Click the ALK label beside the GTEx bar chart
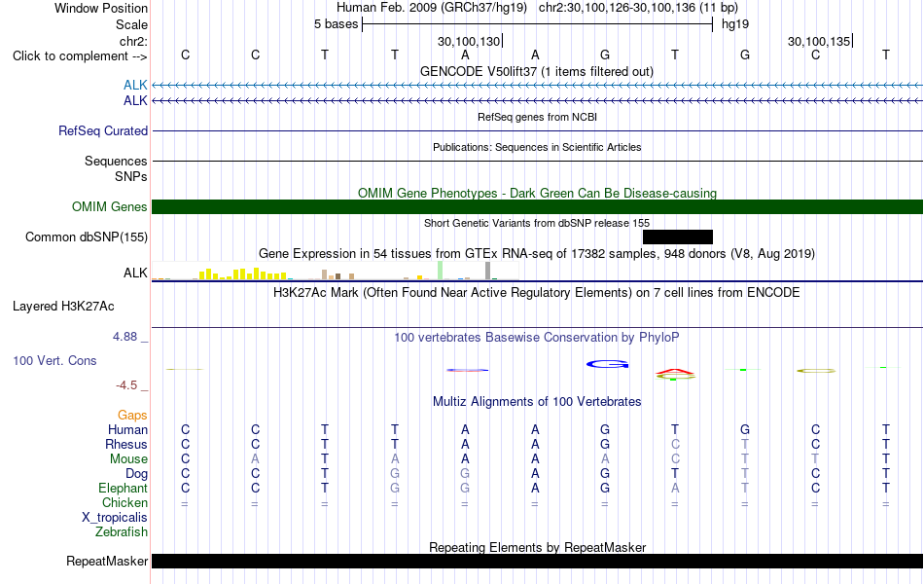This screenshot has height=584, width=924. click(x=135, y=273)
